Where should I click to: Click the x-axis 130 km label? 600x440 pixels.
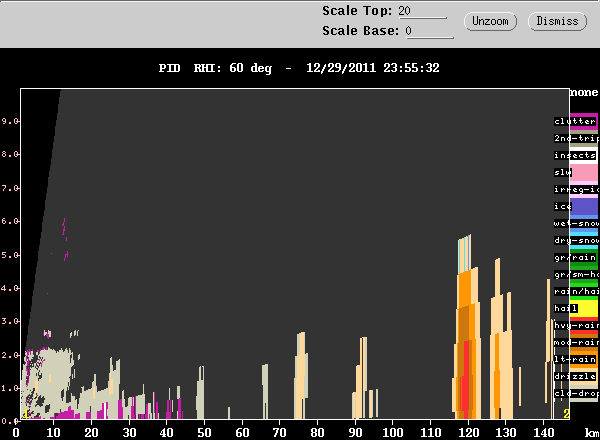click(x=506, y=433)
